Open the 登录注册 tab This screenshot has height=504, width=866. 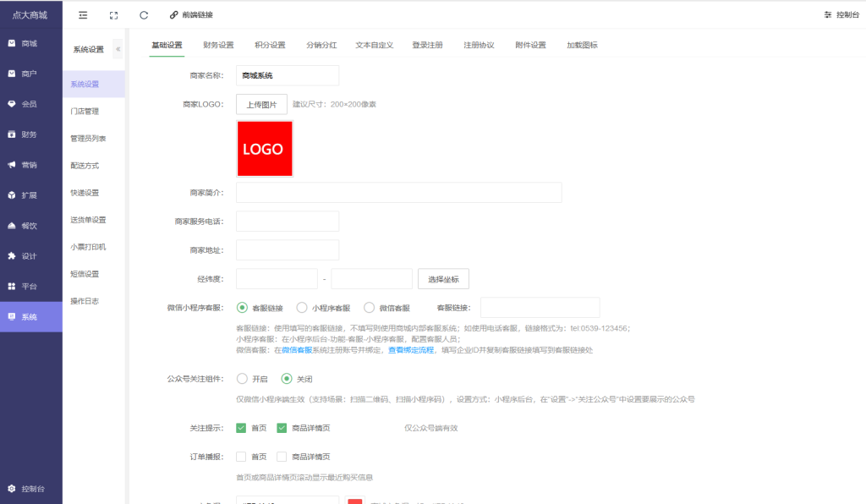(427, 45)
